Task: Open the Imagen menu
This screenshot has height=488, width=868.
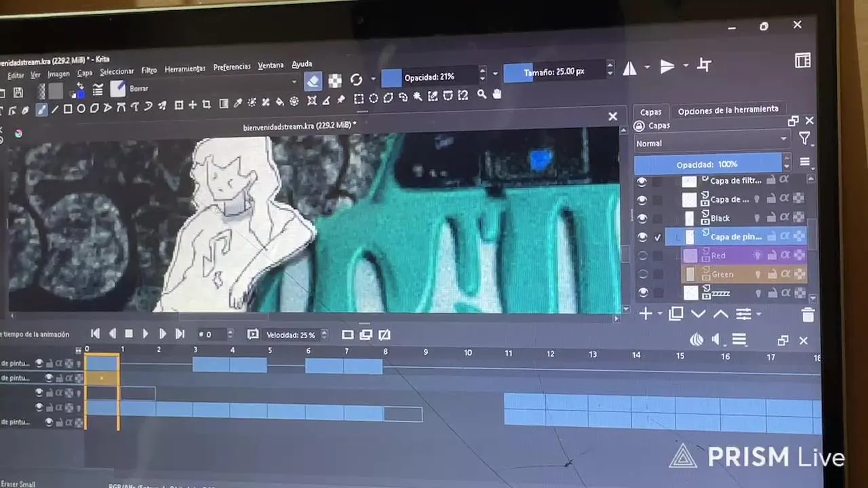Action: tap(58, 74)
